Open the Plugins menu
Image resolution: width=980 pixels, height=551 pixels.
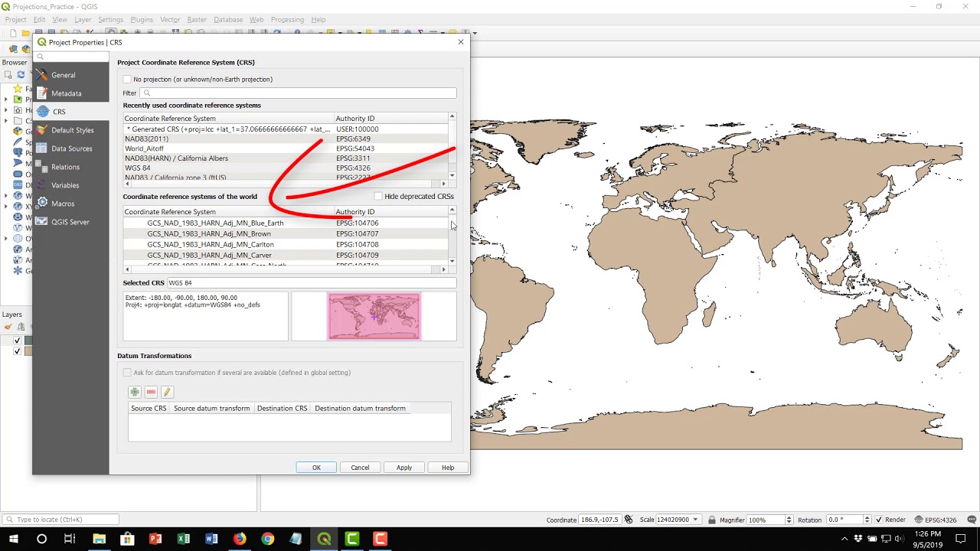(142, 19)
